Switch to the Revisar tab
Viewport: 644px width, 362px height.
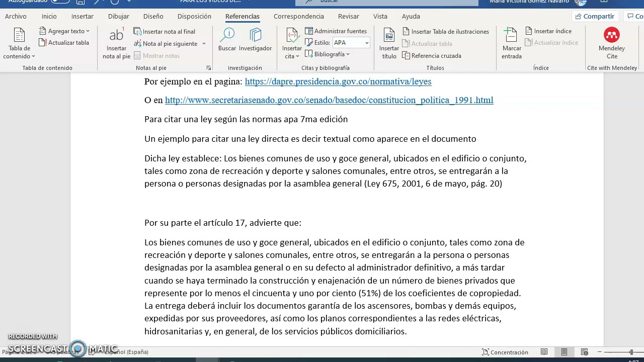[x=348, y=16]
